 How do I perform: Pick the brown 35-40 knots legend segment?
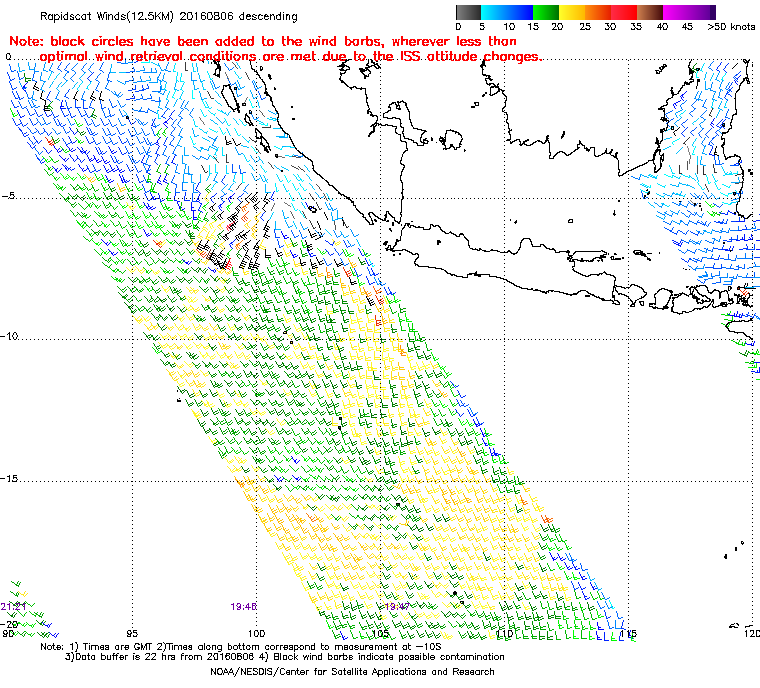(650, 12)
